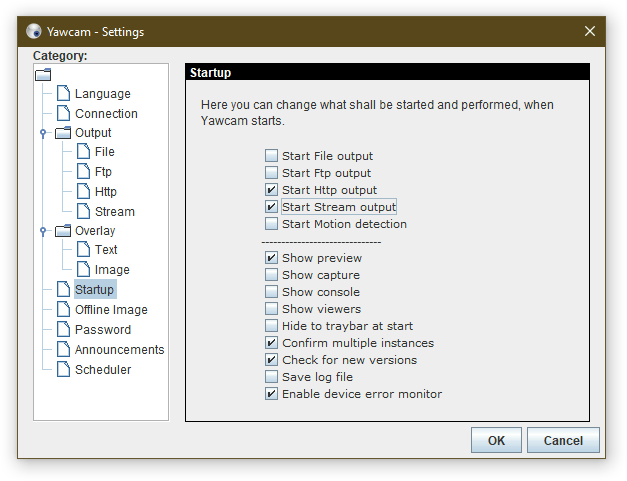The height and width of the screenshot is (481, 627).
Task: Click the Ftp page icon
Action: [x=83, y=172]
